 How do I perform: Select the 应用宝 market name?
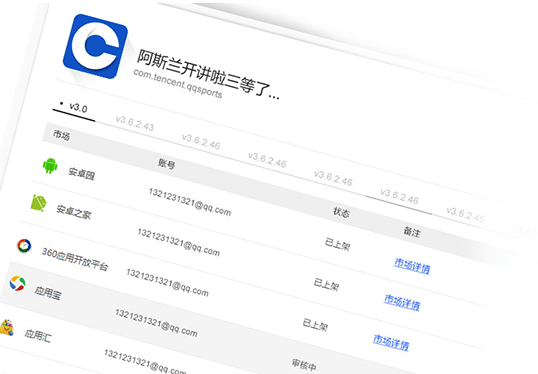click(x=48, y=293)
